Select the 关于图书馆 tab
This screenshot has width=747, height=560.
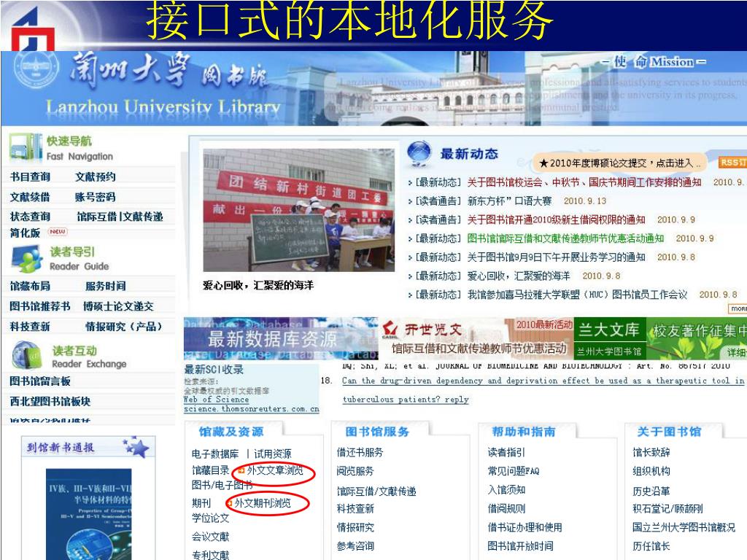[670, 432]
